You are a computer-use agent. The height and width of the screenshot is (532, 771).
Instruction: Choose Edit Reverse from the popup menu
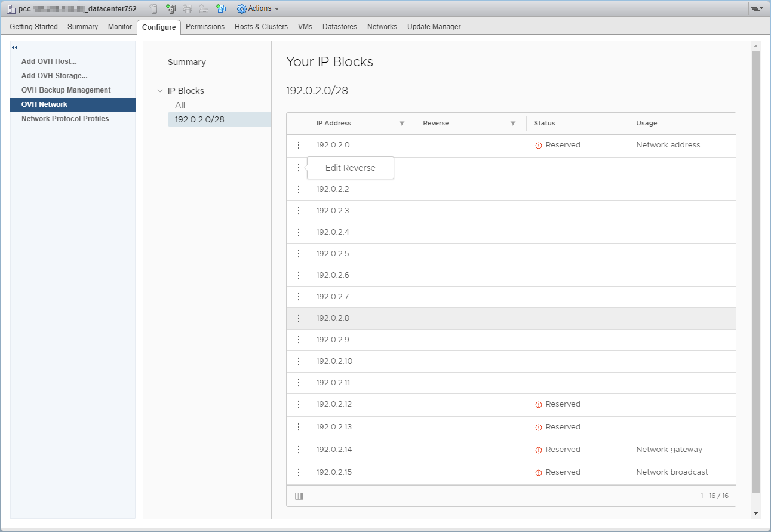351,168
